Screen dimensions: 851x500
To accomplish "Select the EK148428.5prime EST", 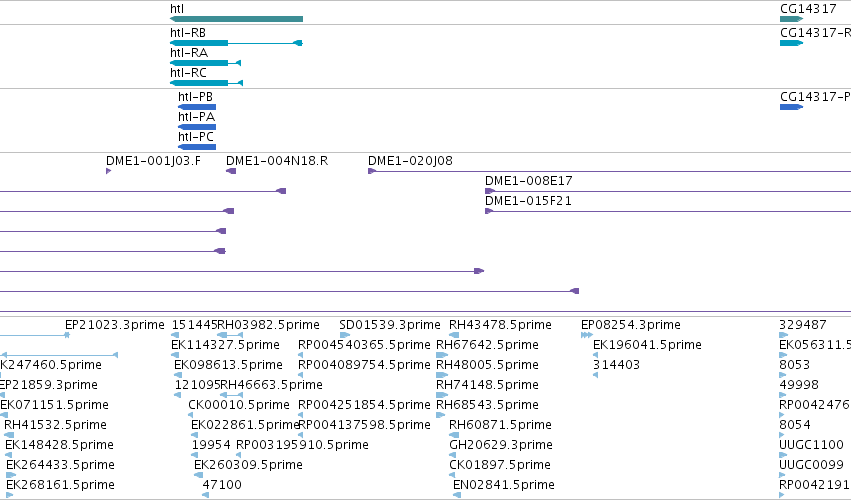I will pyautogui.click(x=9, y=455).
